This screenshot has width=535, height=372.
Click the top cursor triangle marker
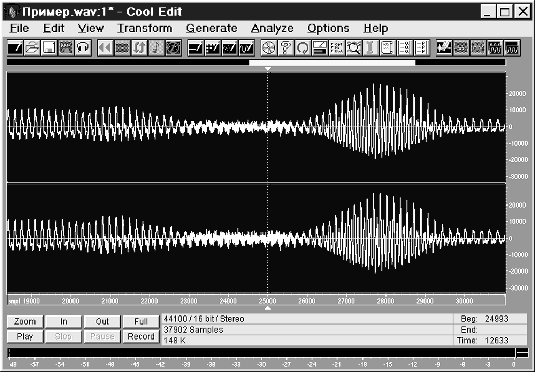click(x=268, y=69)
